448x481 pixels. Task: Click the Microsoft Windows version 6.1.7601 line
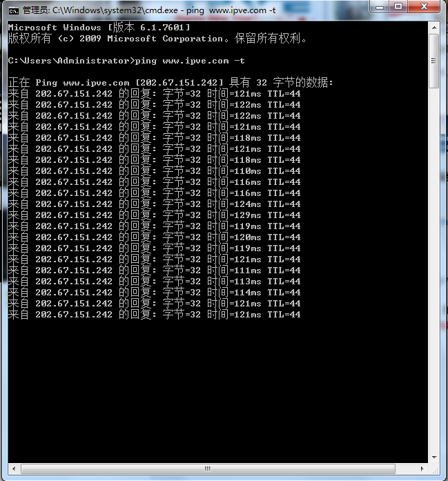coord(99,28)
